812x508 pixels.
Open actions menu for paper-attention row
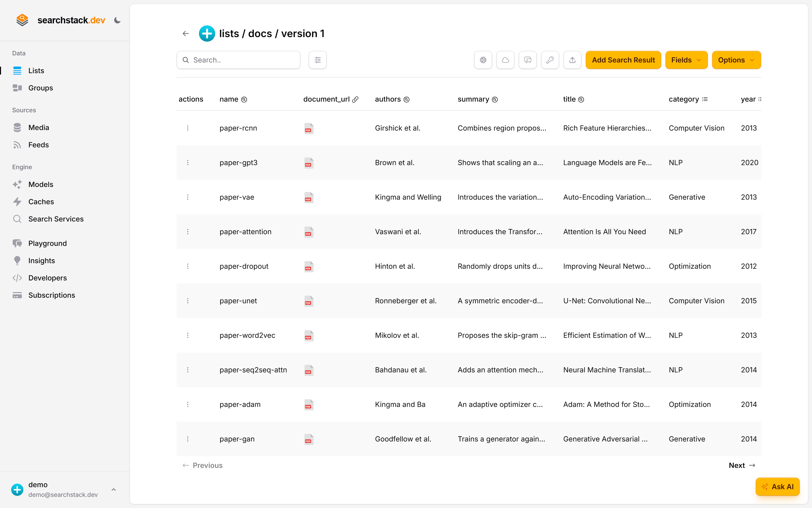coord(188,232)
